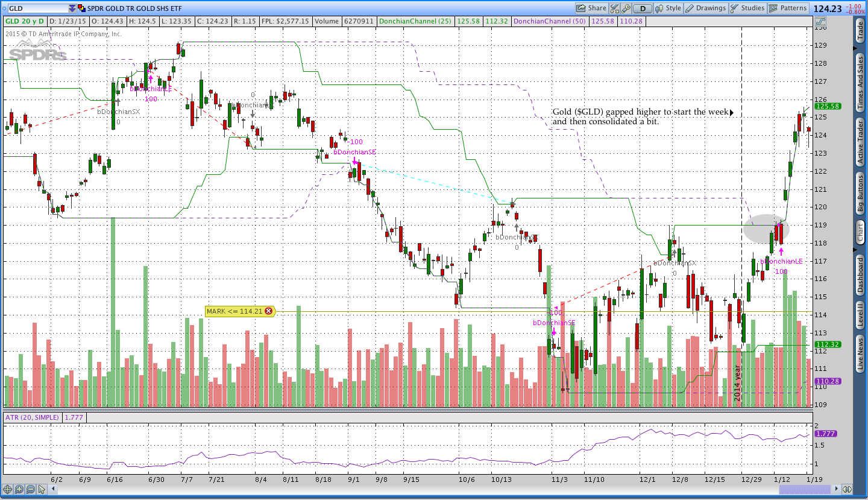Image resolution: width=868 pixels, height=500 pixels.
Task: Click the Volume header label
Action: [326, 21]
